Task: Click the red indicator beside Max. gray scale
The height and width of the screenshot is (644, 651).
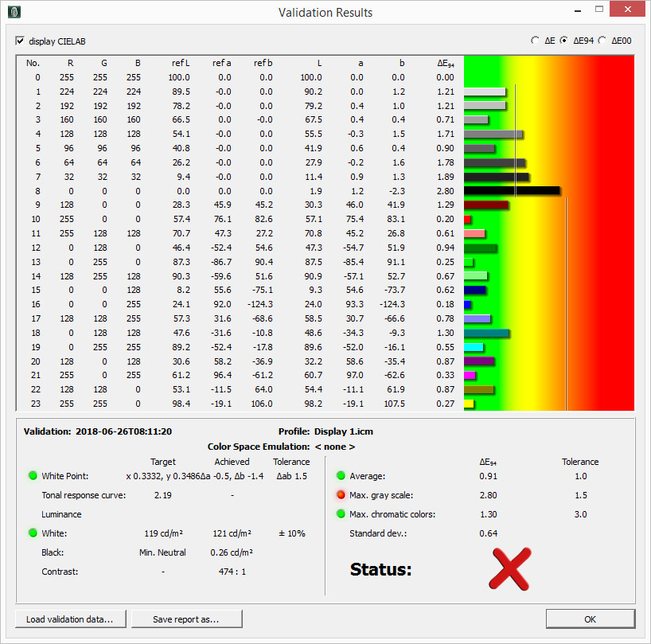Action: click(341, 495)
